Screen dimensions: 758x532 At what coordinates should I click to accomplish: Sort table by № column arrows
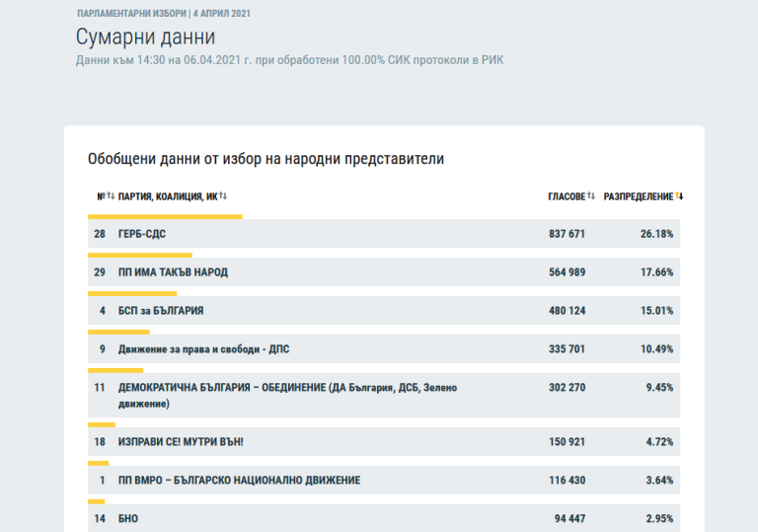tap(111, 195)
